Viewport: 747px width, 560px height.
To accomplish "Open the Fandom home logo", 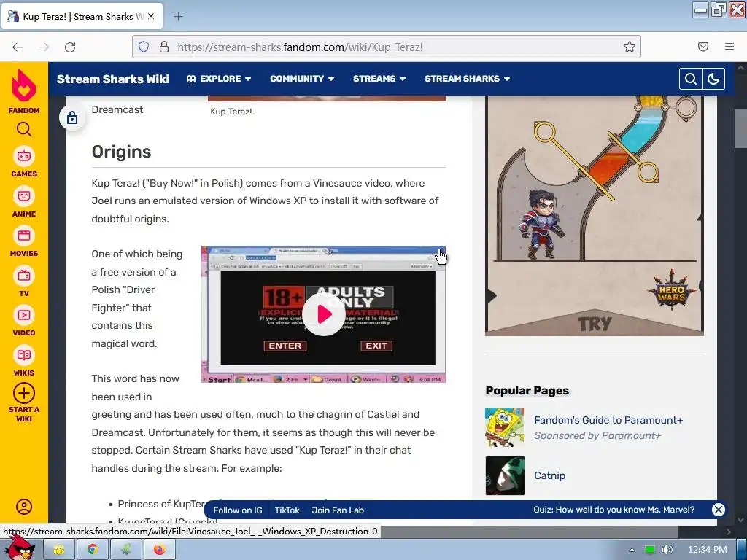I will coord(24,91).
